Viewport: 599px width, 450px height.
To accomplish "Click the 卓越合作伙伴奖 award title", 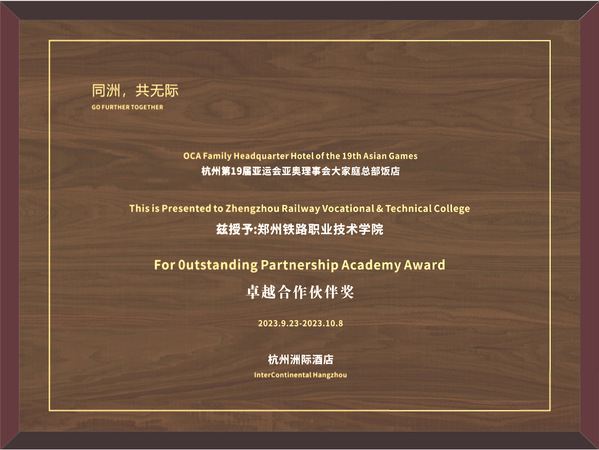I will pyautogui.click(x=300, y=292).
